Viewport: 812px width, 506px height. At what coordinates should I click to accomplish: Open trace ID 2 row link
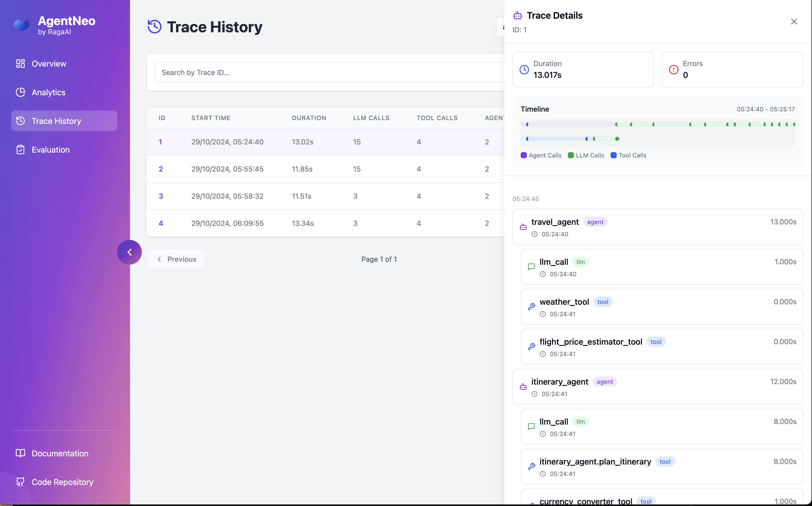tap(161, 169)
